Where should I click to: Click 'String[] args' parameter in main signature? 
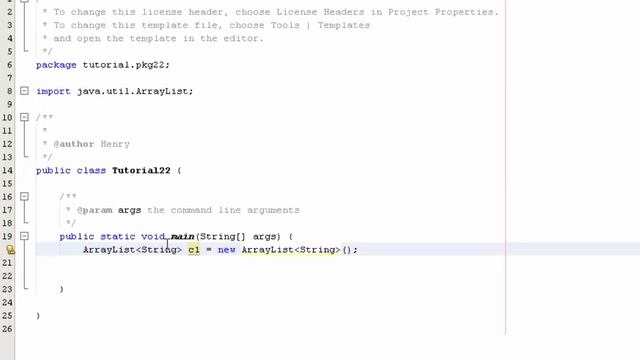pos(240,236)
